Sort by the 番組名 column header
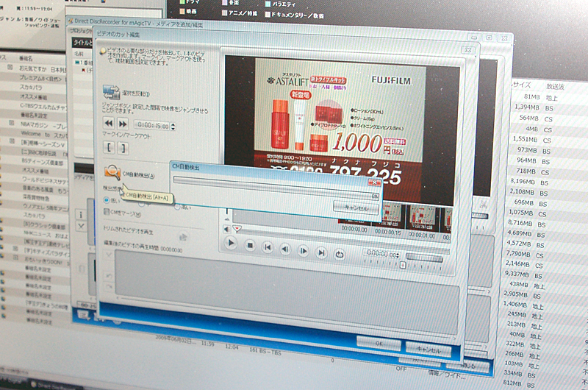This screenshot has width=588, height=390. point(26,59)
